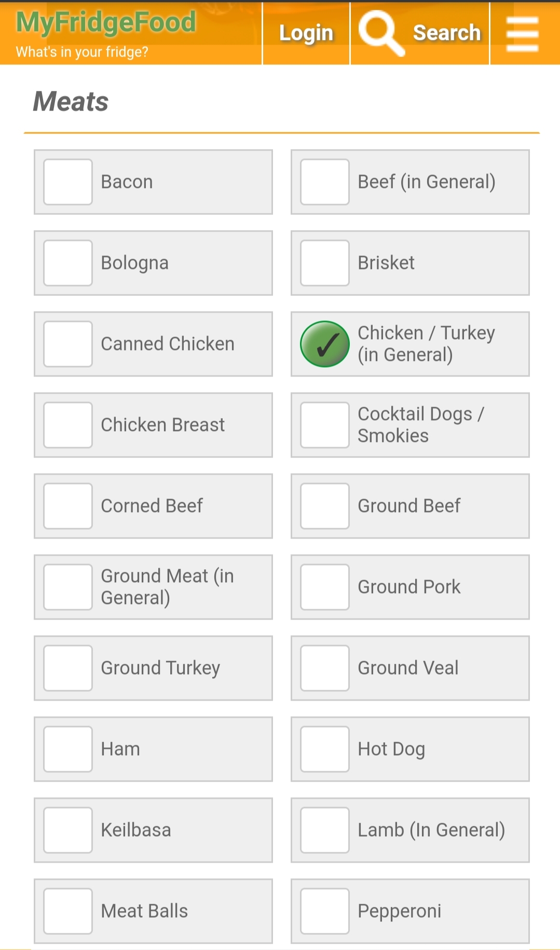Select the Bologna ingredient

click(x=68, y=263)
